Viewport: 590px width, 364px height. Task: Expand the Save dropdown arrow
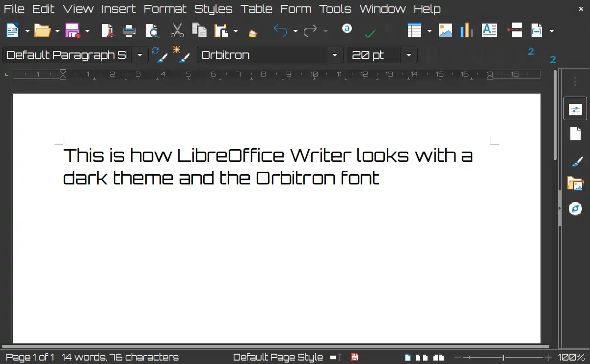coord(87,31)
